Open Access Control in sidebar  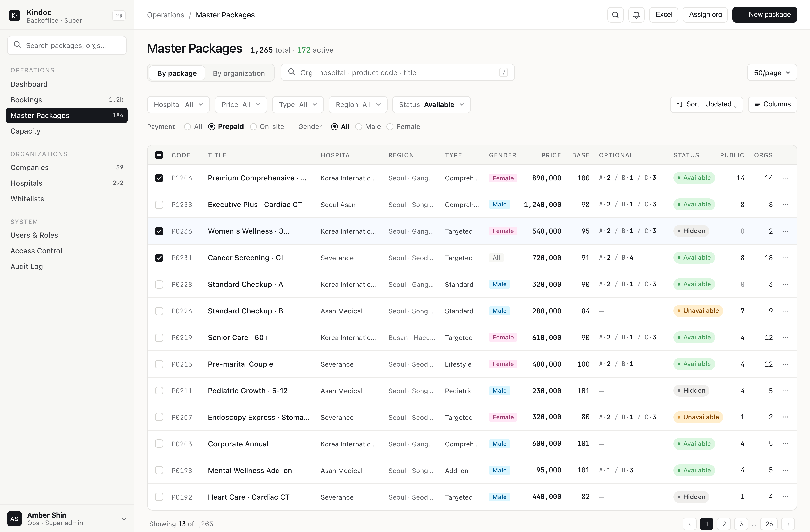coord(67,251)
